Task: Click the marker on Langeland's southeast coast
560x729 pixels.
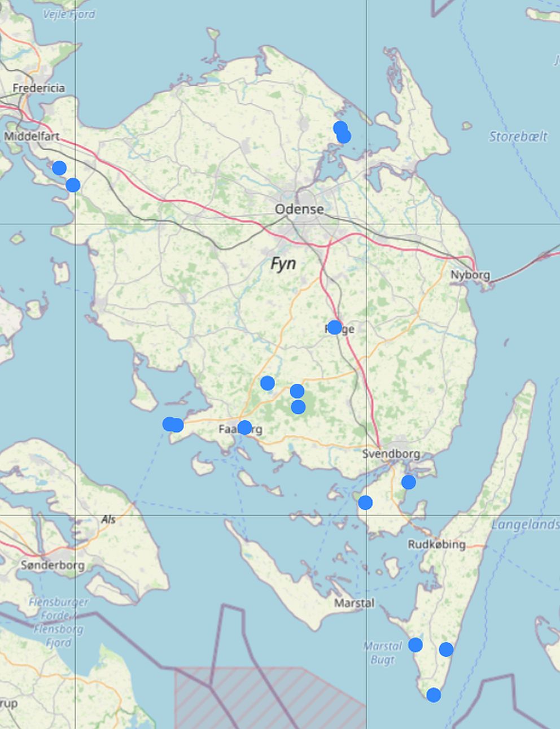Action: point(446,649)
